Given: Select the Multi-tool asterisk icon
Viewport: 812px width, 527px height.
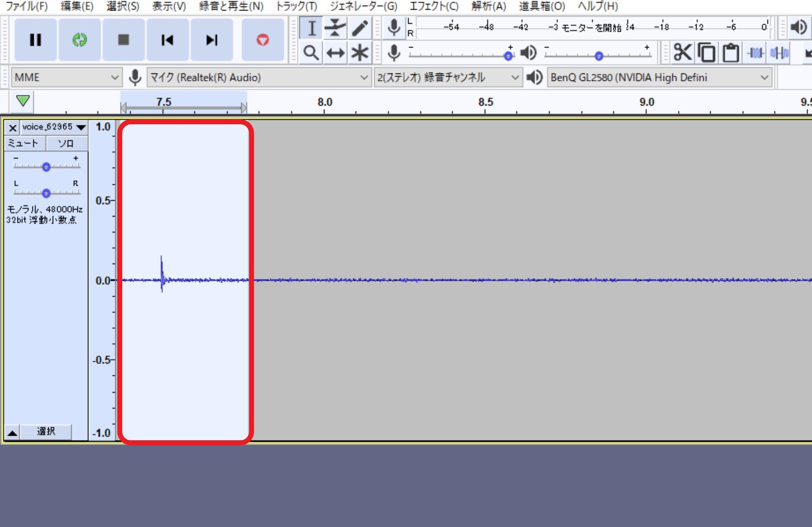Looking at the screenshot, I should click(359, 53).
